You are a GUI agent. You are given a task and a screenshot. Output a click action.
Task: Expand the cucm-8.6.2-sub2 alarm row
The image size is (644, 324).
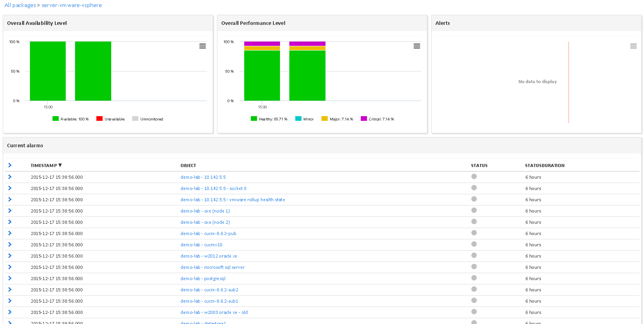(x=10, y=289)
